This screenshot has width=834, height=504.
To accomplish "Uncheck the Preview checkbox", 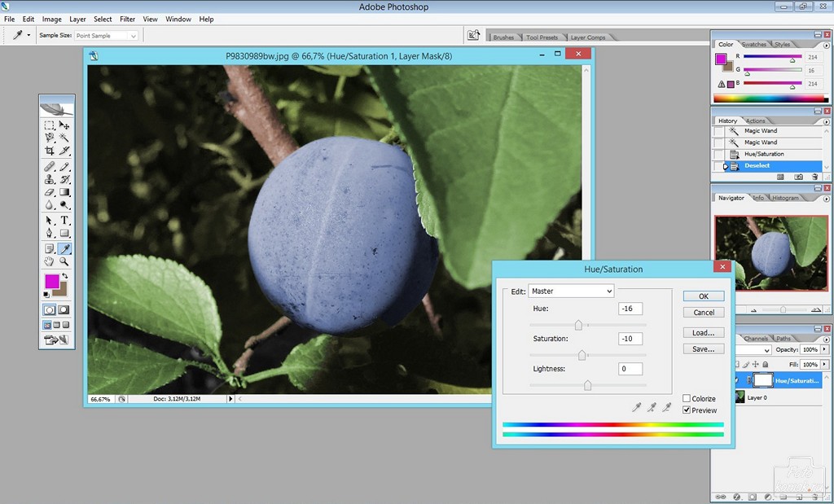I will pos(687,410).
